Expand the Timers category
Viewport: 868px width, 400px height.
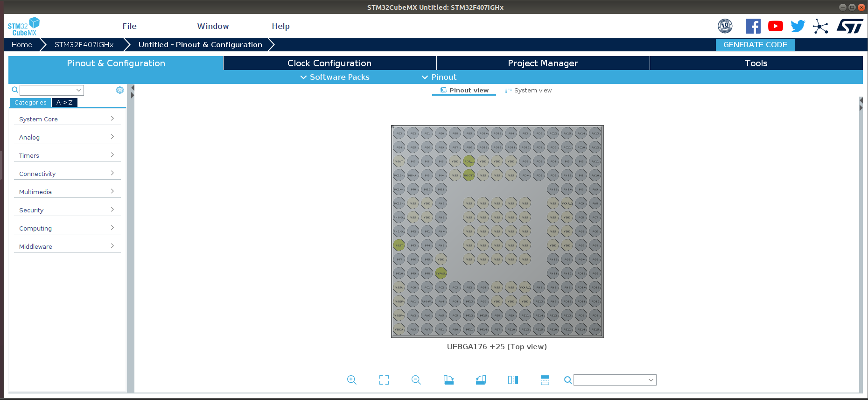click(x=67, y=155)
